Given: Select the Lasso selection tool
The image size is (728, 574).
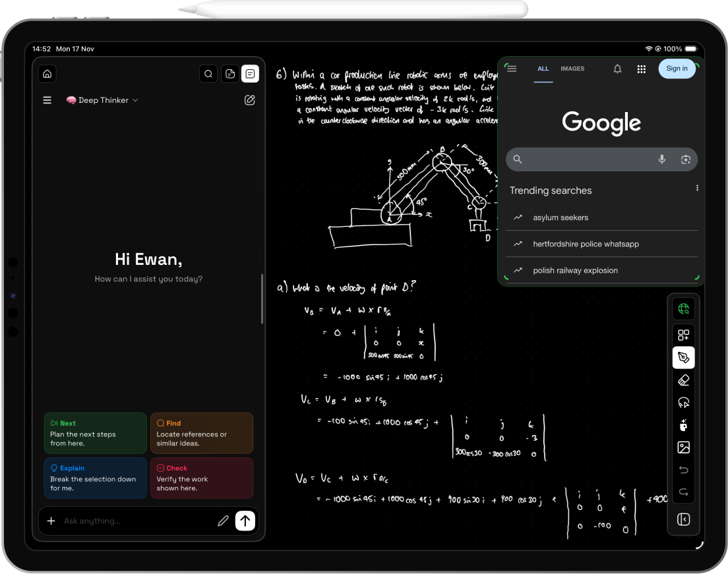Looking at the screenshot, I should pyautogui.click(x=683, y=403).
